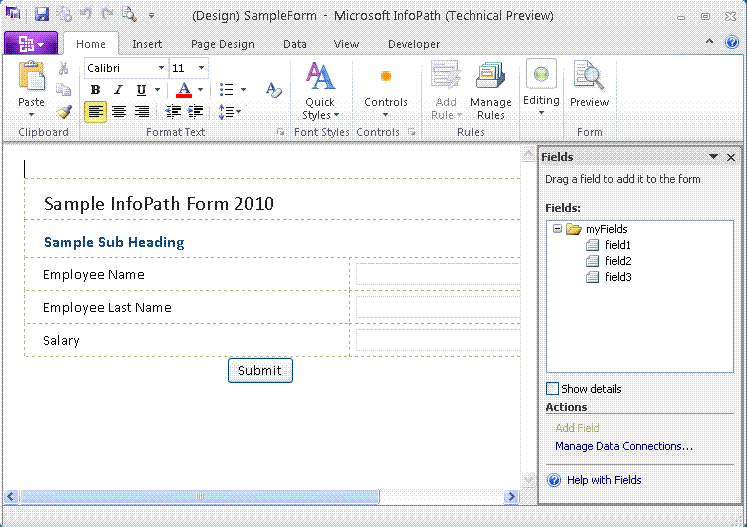747x527 pixels.
Task: Click the Add Field link
Action: click(577, 428)
